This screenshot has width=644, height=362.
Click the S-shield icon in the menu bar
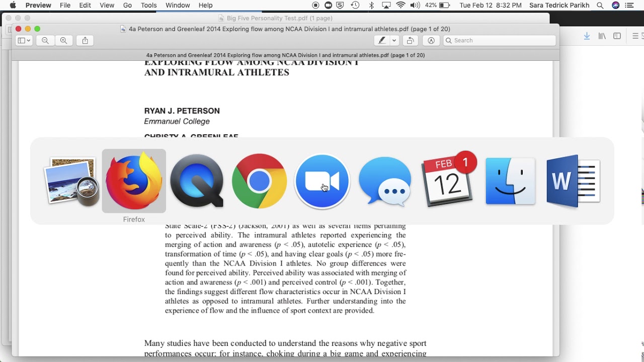pos(341,5)
